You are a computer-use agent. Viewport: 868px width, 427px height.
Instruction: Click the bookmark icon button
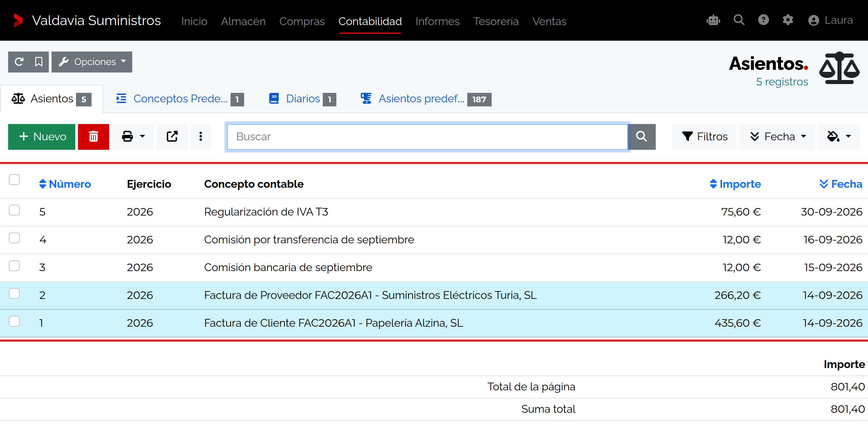(x=39, y=62)
